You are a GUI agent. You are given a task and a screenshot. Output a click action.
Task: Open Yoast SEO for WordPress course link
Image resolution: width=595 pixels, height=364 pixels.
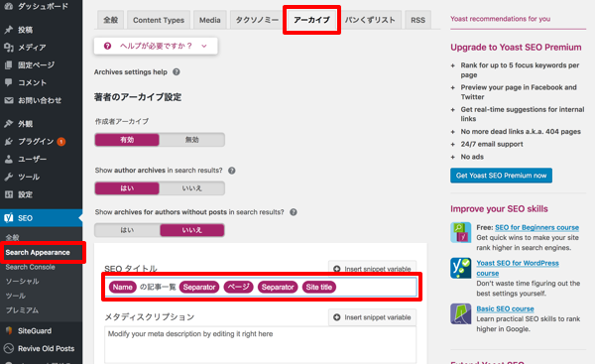tap(518, 268)
